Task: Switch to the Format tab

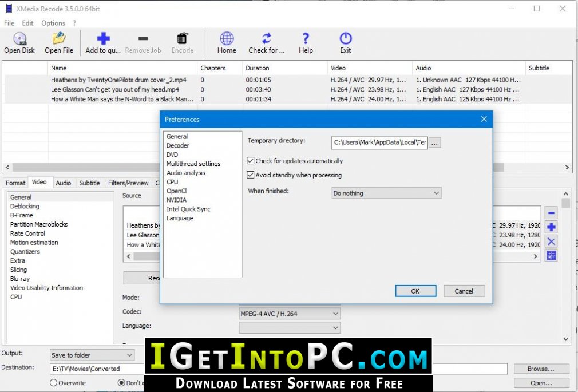Action: [x=15, y=183]
